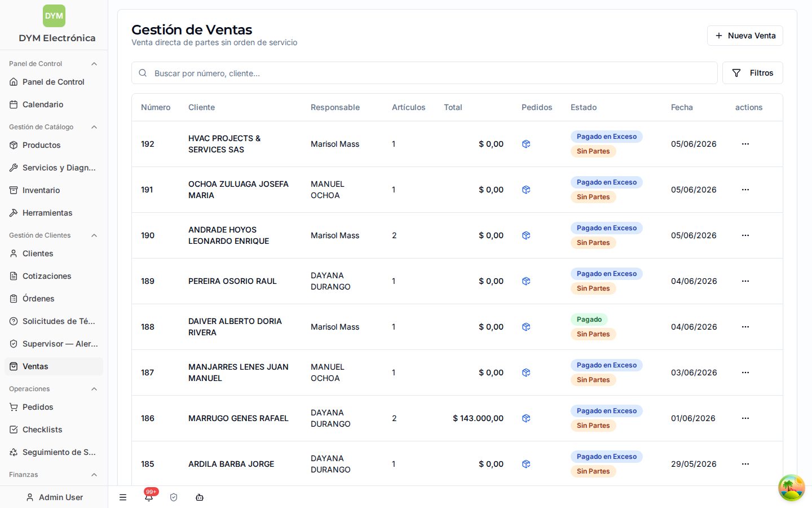
Task: Select Ventas in the sidebar
Action: click(54, 366)
